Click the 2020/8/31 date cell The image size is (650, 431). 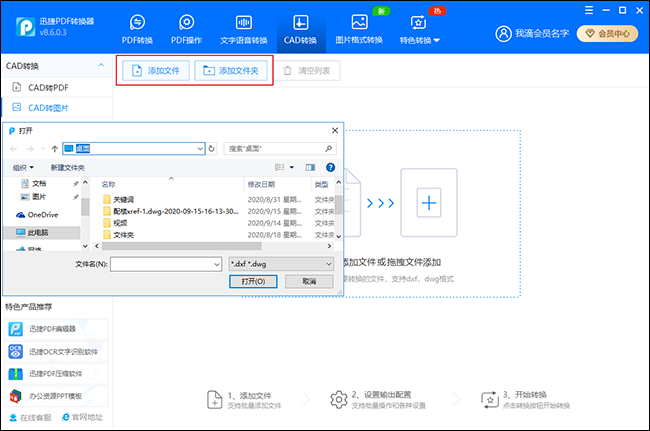point(274,199)
